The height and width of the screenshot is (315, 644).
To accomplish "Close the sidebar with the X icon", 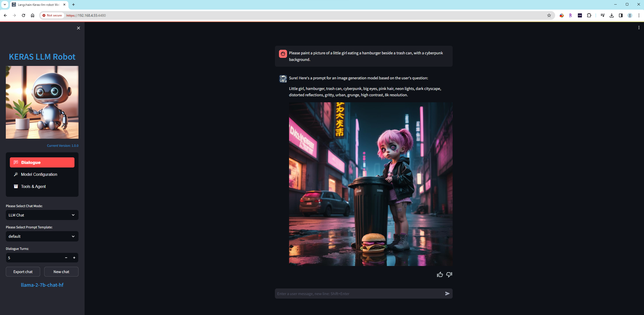I will click(x=79, y=28).
